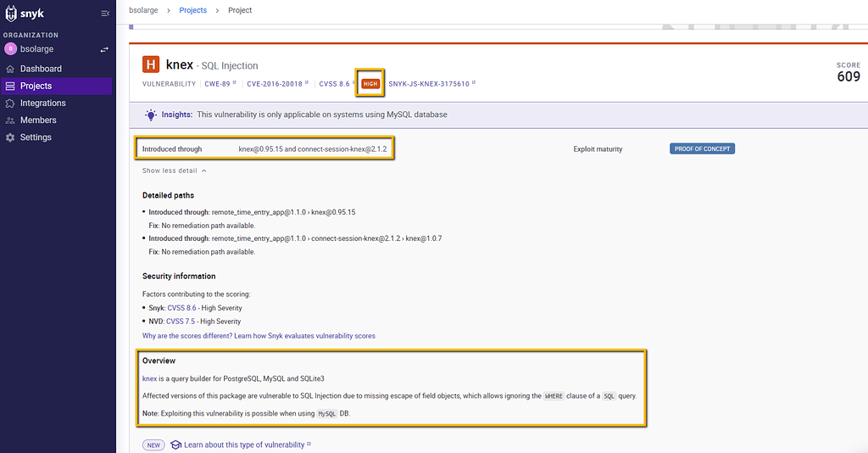Open CVE-2016-20018 reference link
The height and width of the screenshot is (453, 868).
(x=277, y=84)
